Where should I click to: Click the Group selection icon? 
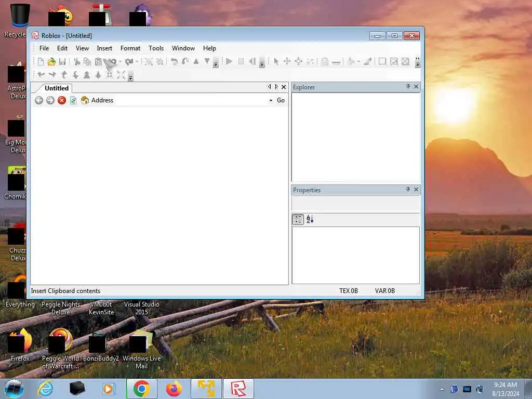(148, 61)
